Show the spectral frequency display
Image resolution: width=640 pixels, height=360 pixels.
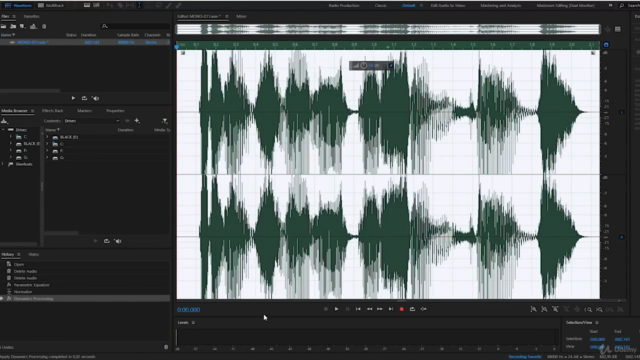tap(87, 5)
